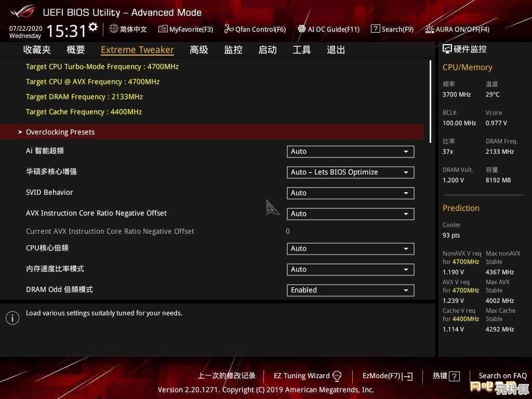
Task: Open Search on FAQ link
Action: pos(502,376)
